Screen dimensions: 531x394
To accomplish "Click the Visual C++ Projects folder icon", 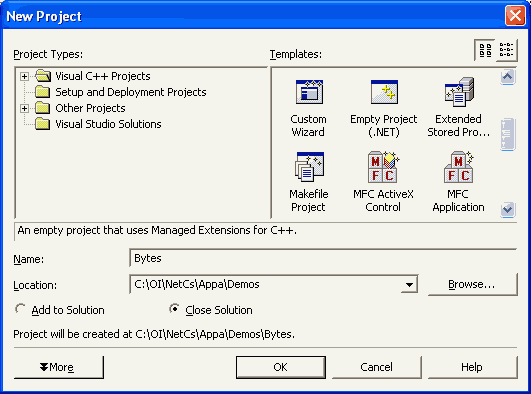I will click(43, 76).
